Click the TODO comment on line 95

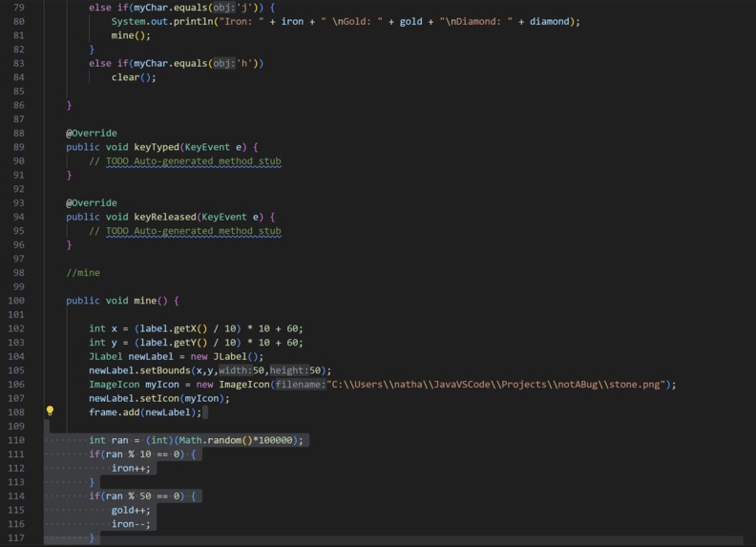[184, 231]
